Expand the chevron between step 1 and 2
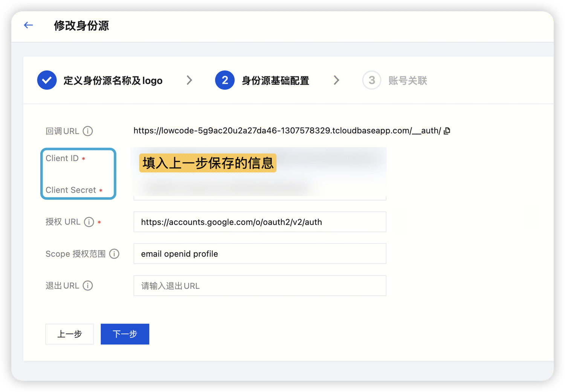The image size is (565, 392). tap(189, 80)
